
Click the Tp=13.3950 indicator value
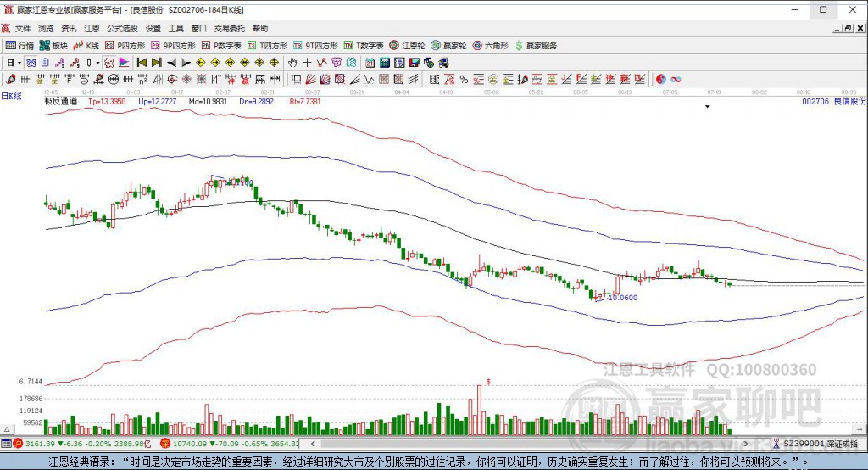click(x=107, y=102)
